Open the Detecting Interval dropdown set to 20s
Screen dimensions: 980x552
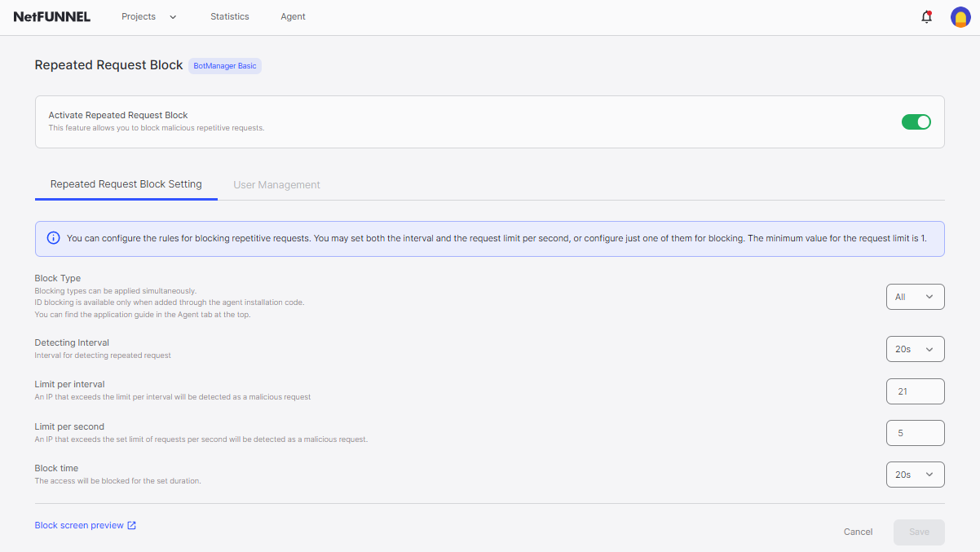click(915, 349)
